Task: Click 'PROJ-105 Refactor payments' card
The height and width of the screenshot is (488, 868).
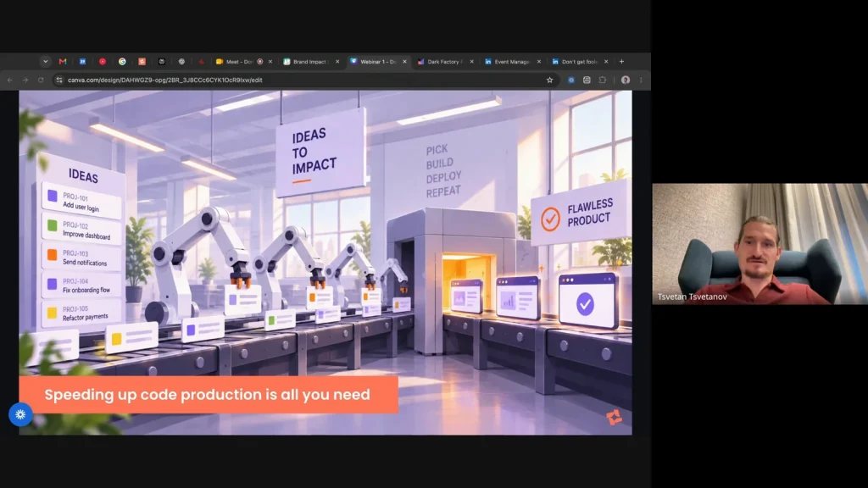Action: click(81, 313)
